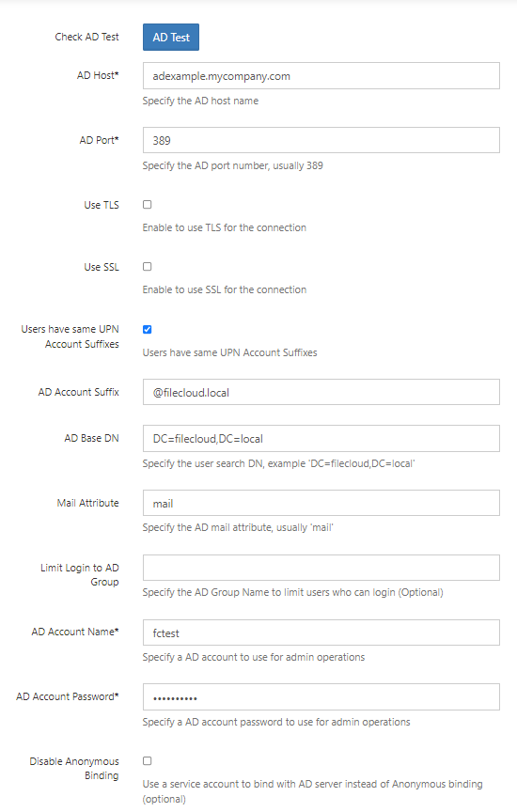
Task: Click into the AD Account Suffix field
Action: tap(321, 392)
